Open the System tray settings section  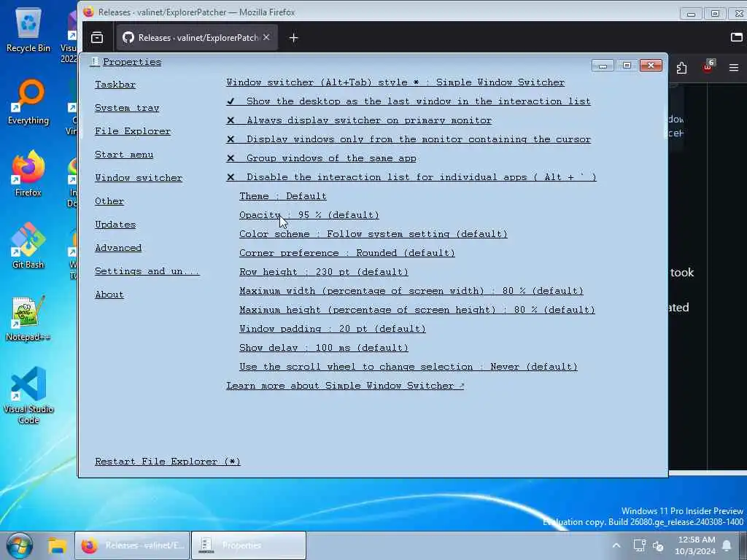click(x=127, y=108)
